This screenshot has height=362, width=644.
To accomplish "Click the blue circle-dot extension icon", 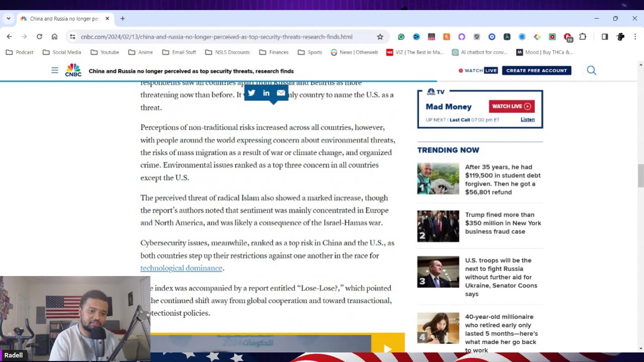I will tap(492, 37).
